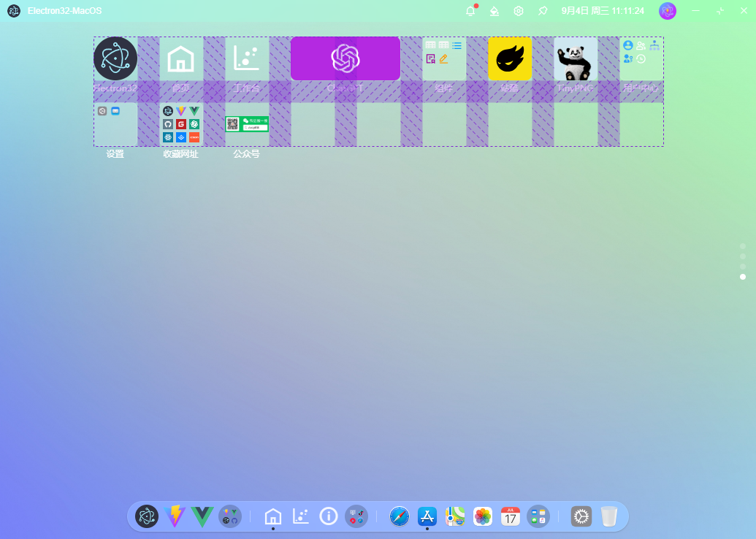Image resolution: width=756 pixels, height=539 pixels.
Task: Switch to the first desktop page dot
Action: coord(743,246)
